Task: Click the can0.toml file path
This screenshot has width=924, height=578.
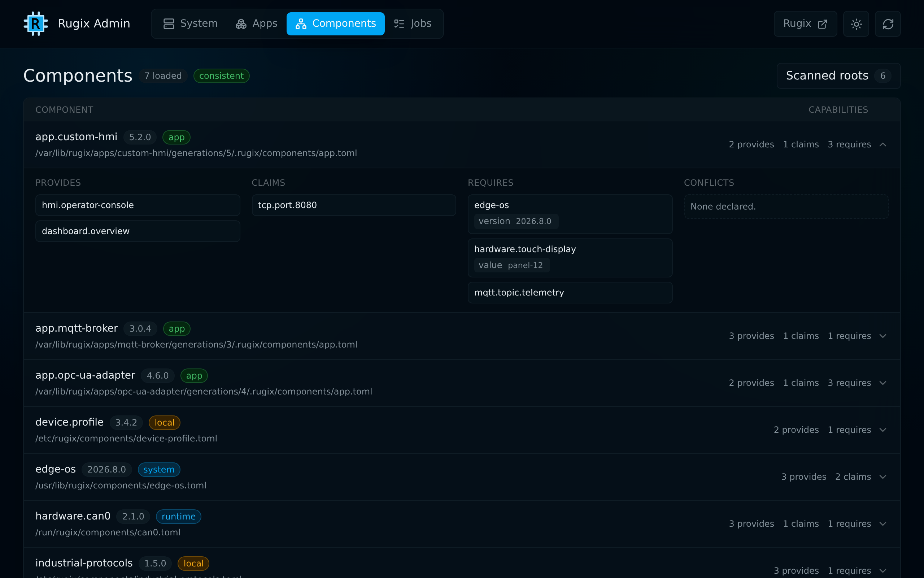Action: 108,533
